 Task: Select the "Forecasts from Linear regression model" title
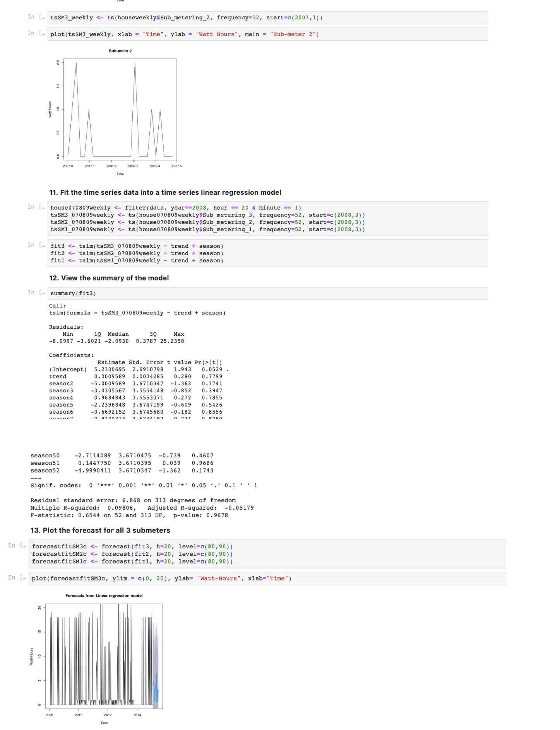tap(104, 596)
